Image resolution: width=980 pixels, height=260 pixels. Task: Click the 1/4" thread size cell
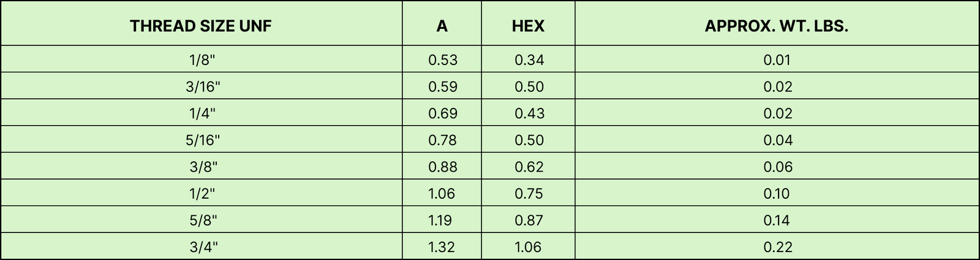click(202, 113)
